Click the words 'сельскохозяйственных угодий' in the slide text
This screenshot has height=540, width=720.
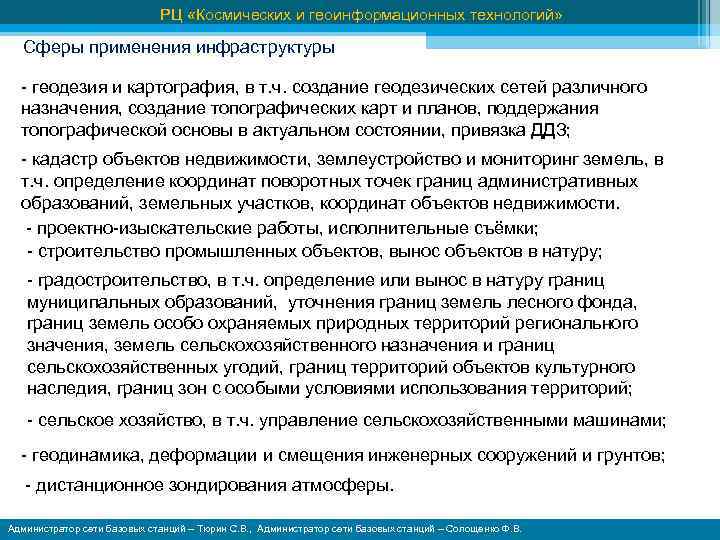pyautogui.click(x=152, y=368)
